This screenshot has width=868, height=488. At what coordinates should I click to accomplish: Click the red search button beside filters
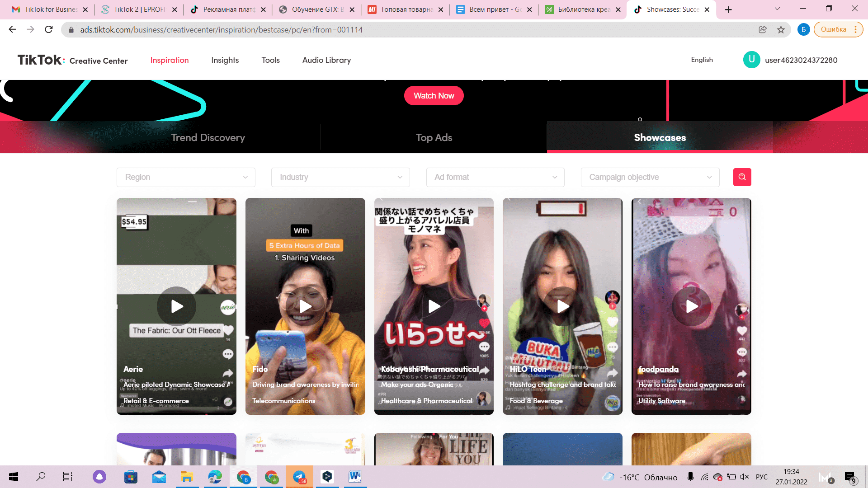(x=742, y=177)
